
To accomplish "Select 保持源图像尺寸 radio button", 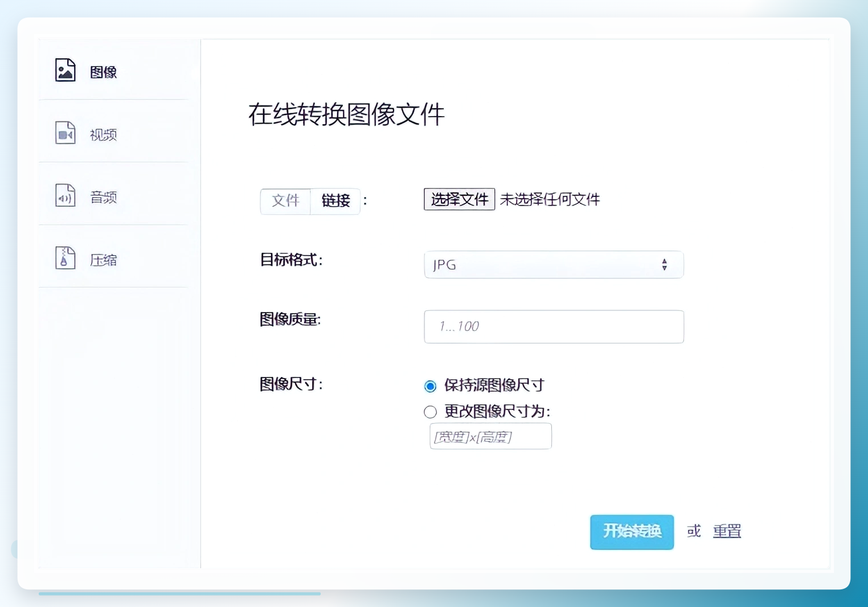I will (431, 386).
